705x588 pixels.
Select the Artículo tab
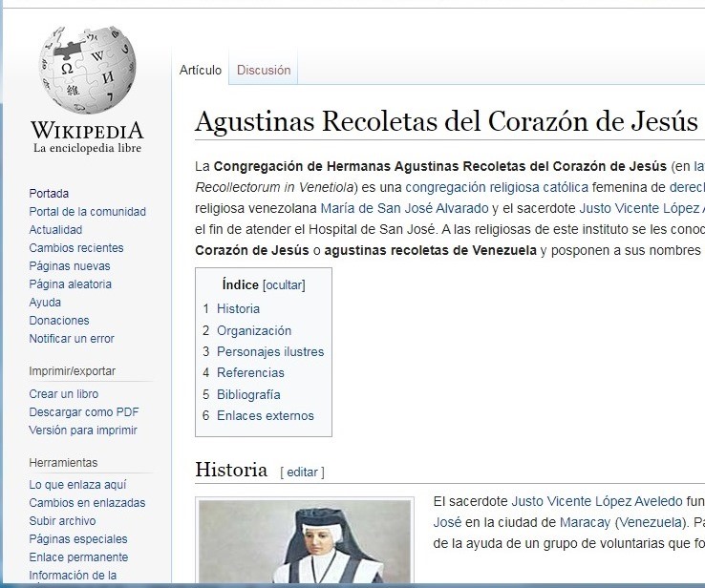(201, 70)
